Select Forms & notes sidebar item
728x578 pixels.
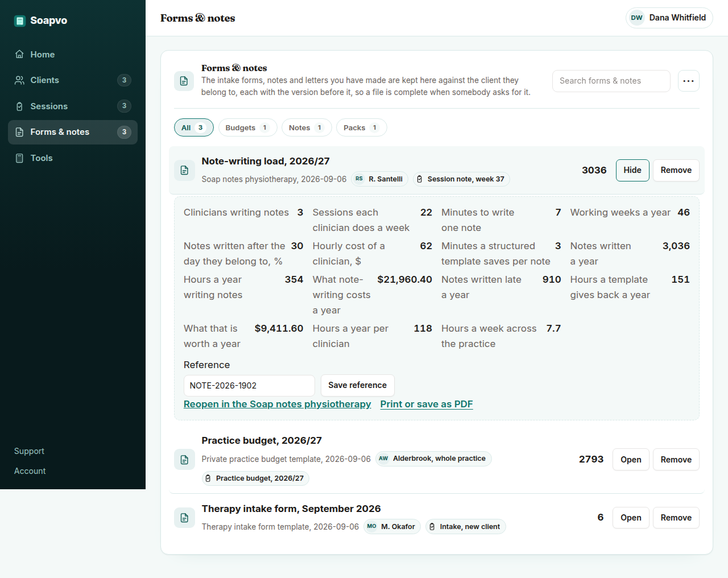(73, 132)
